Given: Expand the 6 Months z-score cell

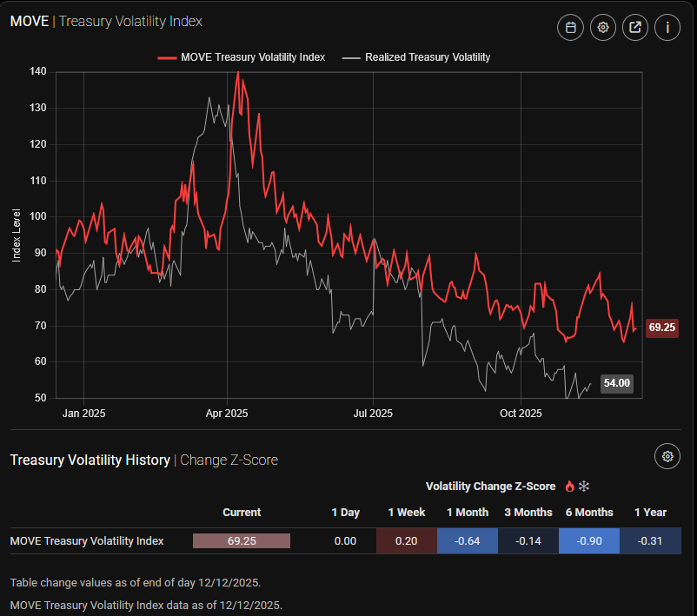Looking at the screenshot, I should (589, 540).
